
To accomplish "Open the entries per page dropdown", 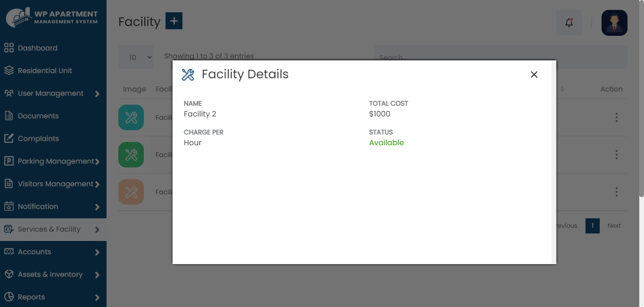I will point(136,57).
